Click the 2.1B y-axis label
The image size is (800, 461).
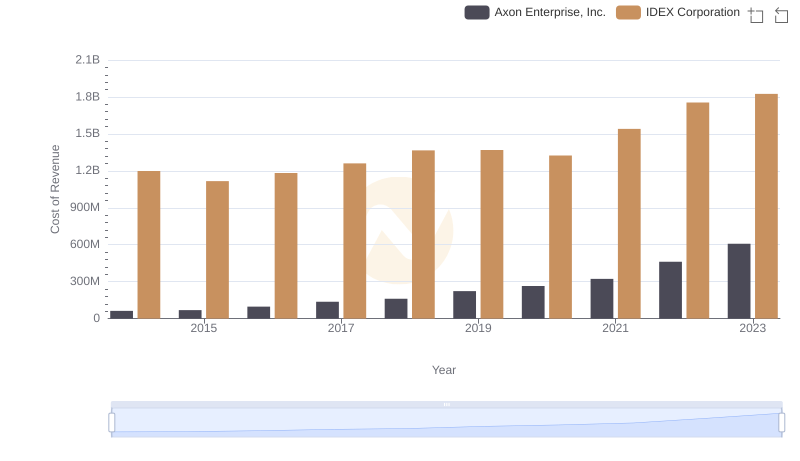pos(88,60)
